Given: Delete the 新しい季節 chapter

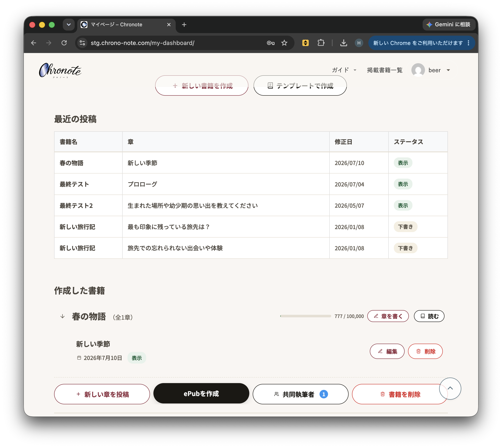Looking at the screenshot, I should coord(425,351).
